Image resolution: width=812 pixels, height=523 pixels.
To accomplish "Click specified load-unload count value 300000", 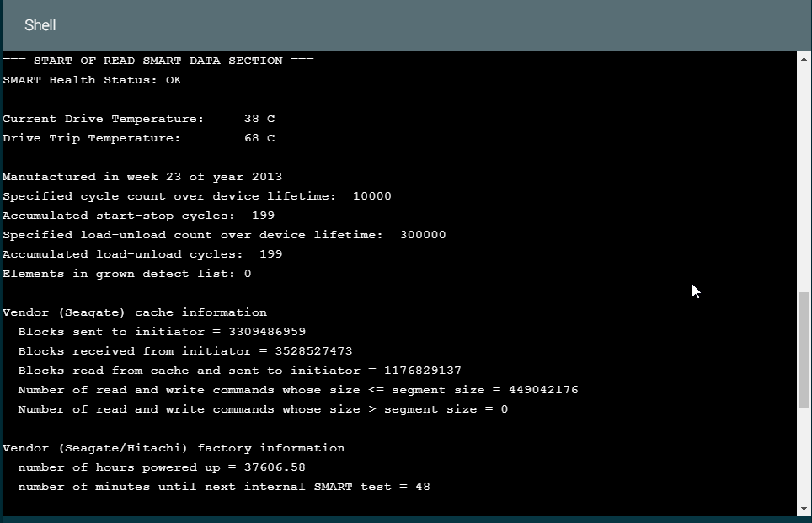I will (x=423, y=235).
